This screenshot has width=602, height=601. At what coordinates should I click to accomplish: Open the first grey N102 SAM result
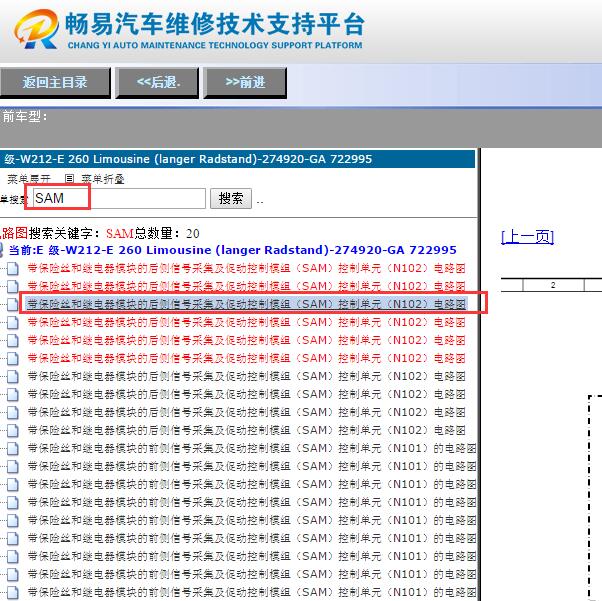(x=246, y=376)
